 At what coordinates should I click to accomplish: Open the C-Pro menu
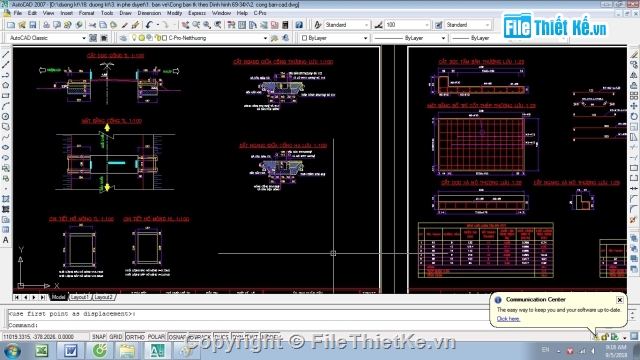pos(260,13)
